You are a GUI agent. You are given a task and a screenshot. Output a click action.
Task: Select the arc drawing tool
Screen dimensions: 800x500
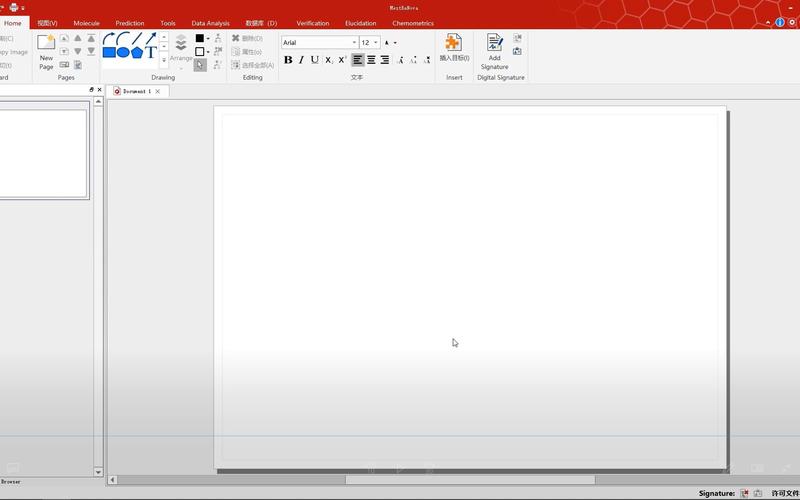click(x=122, y=38)
